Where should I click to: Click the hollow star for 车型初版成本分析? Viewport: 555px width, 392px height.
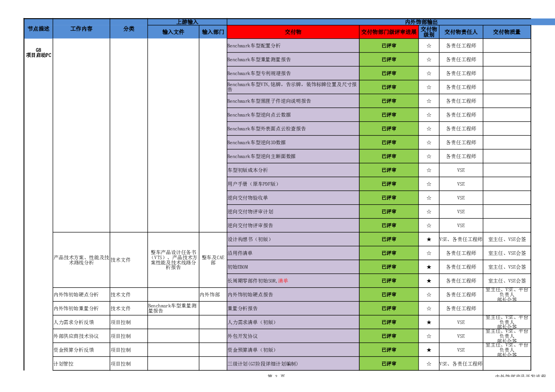pyautogui.click(x=429, y=170)
